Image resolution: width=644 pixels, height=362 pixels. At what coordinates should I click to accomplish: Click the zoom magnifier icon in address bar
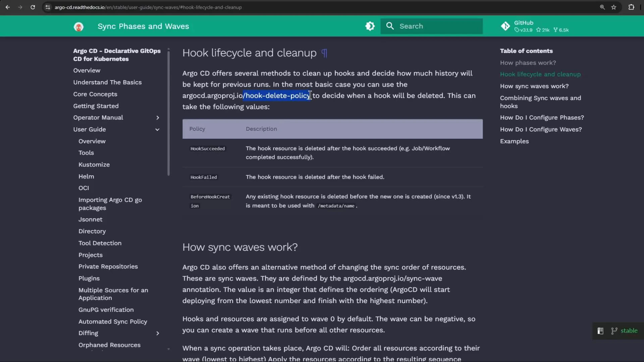point(602,7)
